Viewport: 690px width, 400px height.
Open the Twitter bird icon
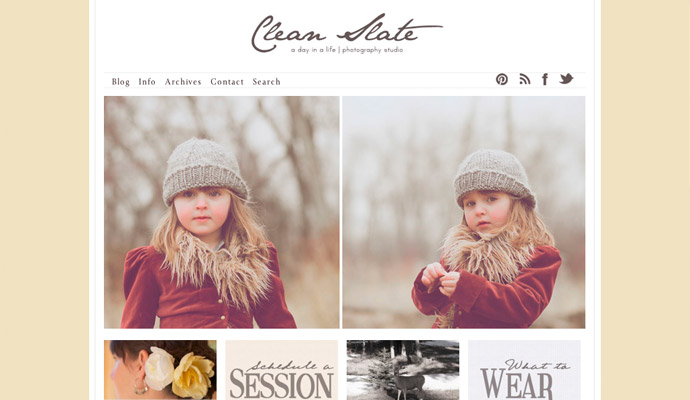pos(566,79)
